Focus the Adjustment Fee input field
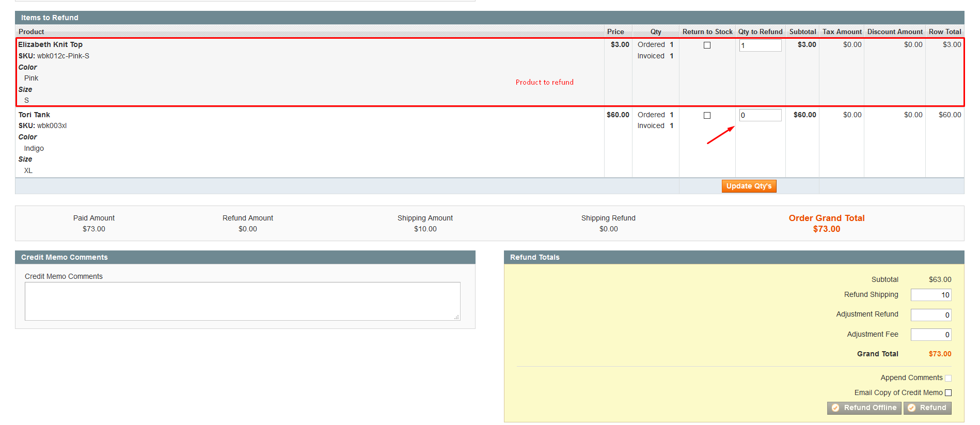This screenshot has width=980, height=425. coord(930,335)
